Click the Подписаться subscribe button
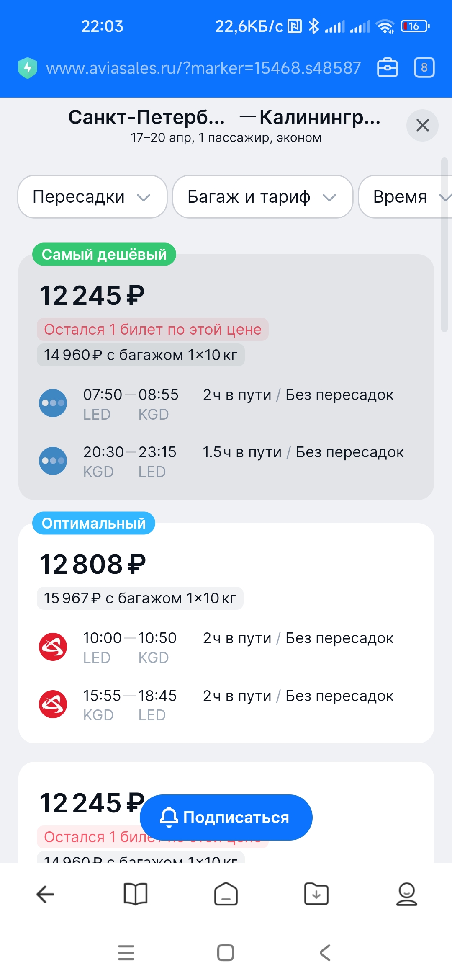Viewport: 452px width, 980px height. click(226, 818)
